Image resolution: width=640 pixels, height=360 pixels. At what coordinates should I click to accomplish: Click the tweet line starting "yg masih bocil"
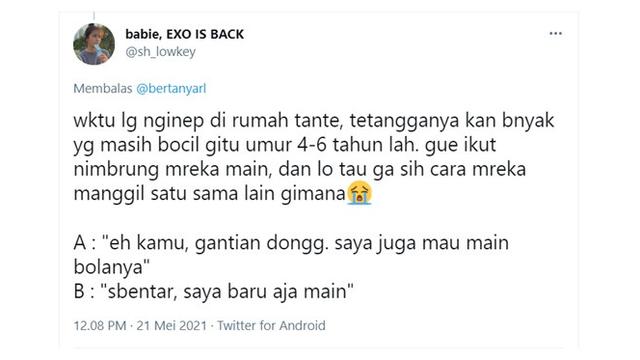[x=284, y=146]
